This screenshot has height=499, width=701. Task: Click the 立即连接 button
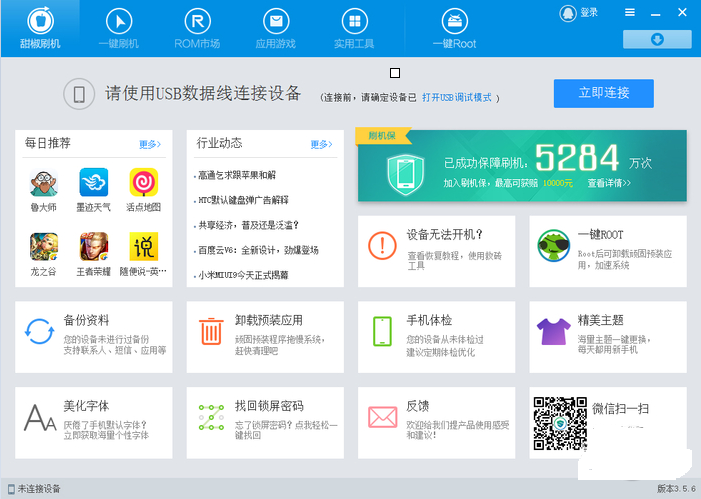click(x=604, y=93)
